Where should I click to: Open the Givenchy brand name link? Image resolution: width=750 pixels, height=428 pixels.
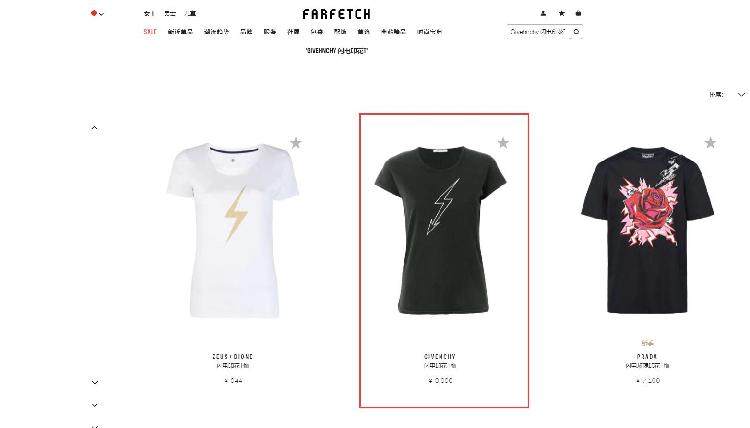pyautogui.click(x=440, y=356)
